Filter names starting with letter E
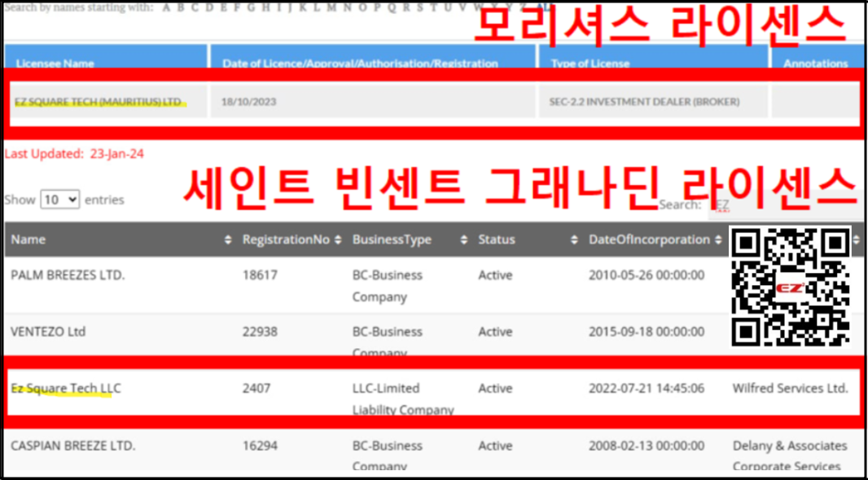 [x=224, y=8]
